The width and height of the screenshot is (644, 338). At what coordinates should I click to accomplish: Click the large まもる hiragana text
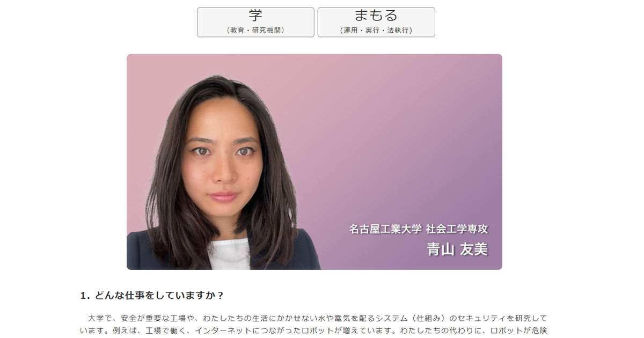(x=376, y=16)
